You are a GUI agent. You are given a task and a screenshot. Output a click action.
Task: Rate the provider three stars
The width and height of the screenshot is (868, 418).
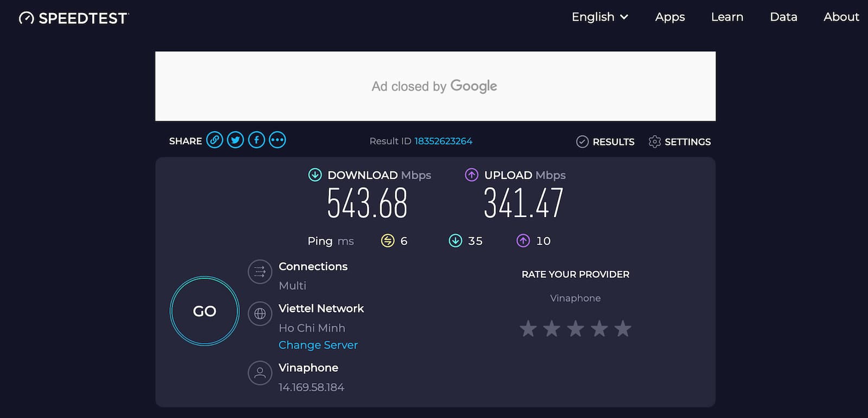(576, 328)
